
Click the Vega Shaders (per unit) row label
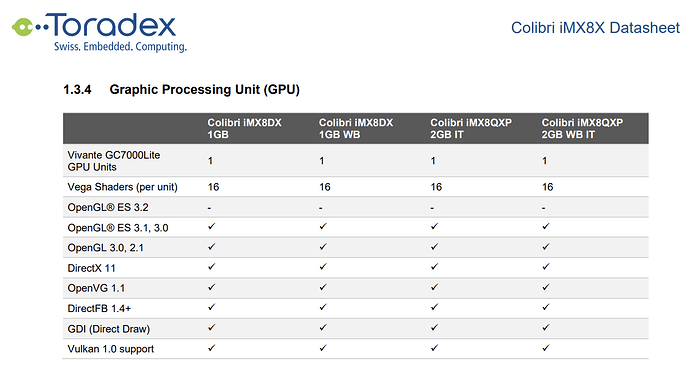click(x=123, y=187)
